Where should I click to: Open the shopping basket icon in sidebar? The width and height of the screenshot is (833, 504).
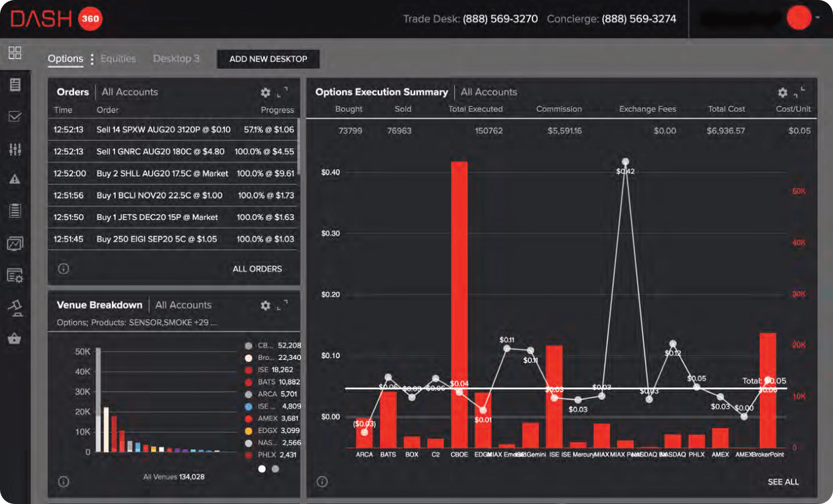(15, 339)
